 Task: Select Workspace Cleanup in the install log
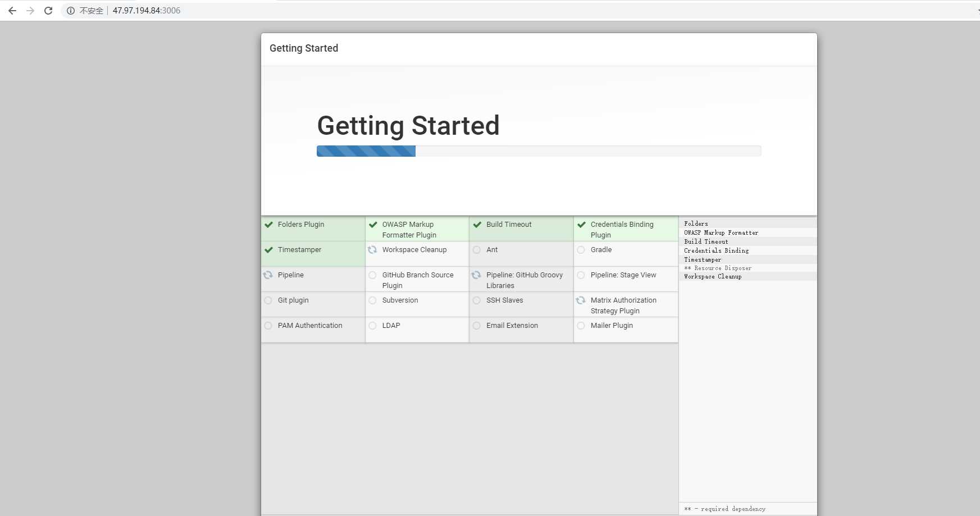[713, 277]
